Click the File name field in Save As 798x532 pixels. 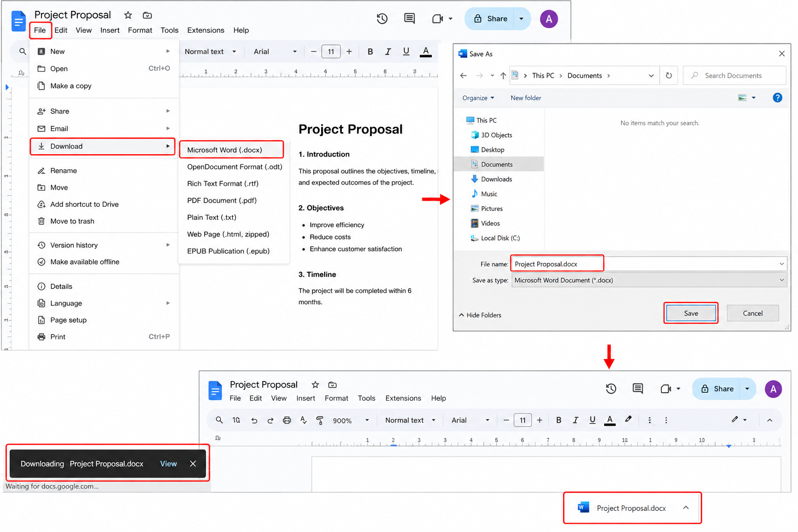pyautogui.click(x=648, y=264)
